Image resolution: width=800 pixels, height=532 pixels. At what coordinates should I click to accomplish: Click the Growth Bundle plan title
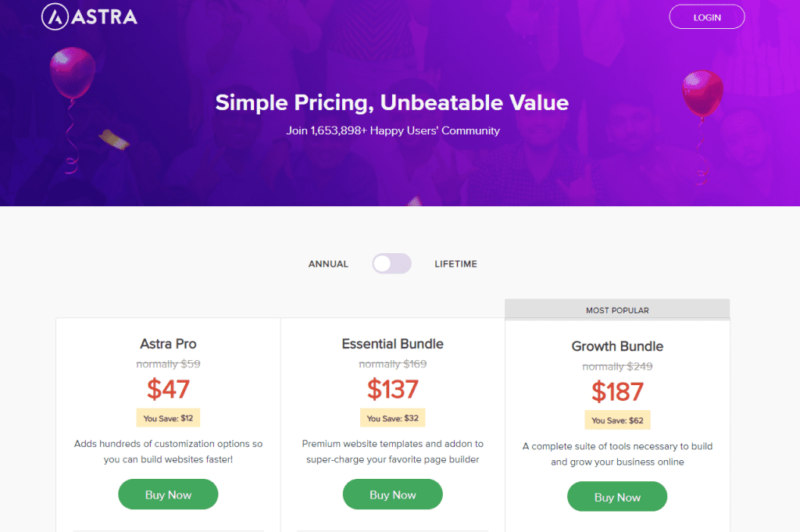[x=617, y=346]
